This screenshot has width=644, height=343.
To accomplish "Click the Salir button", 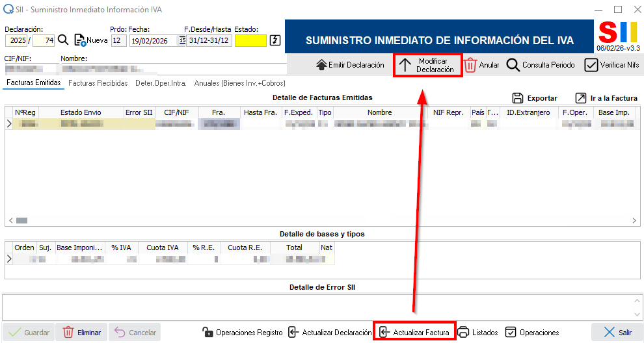I will pos(617,333).
